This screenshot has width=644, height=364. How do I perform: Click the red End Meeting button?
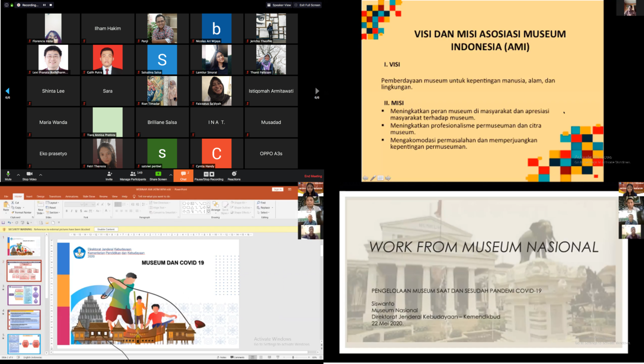point(313,176)
